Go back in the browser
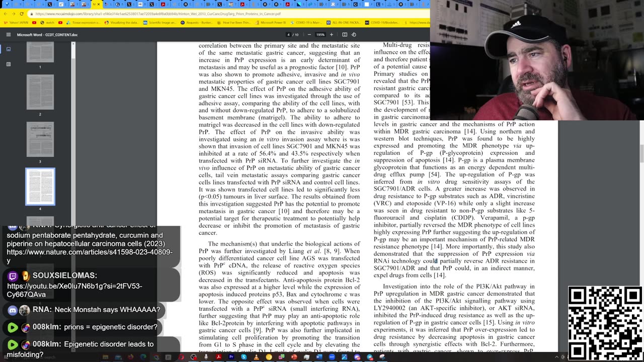644x362 pixels. point(6,14)
